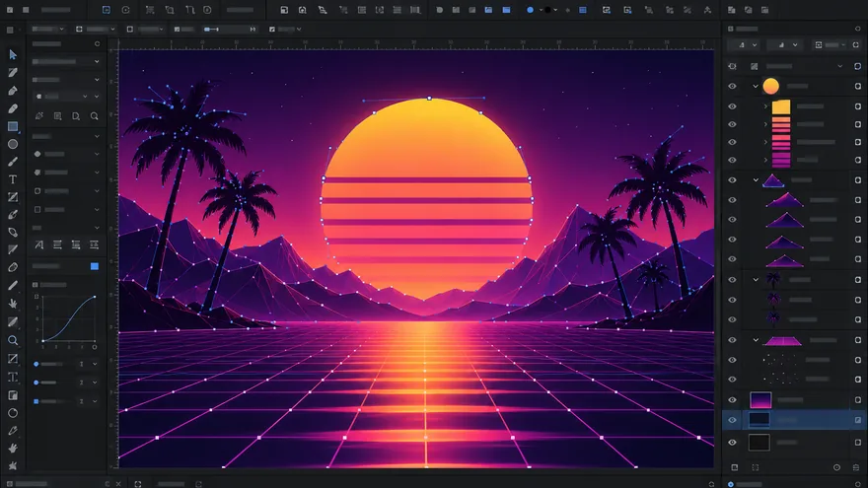Hide the selected dark blue layer
Image resolution: width=868 pixels, height=488 pixels.
pyautogui.click(x=732, y=420)
